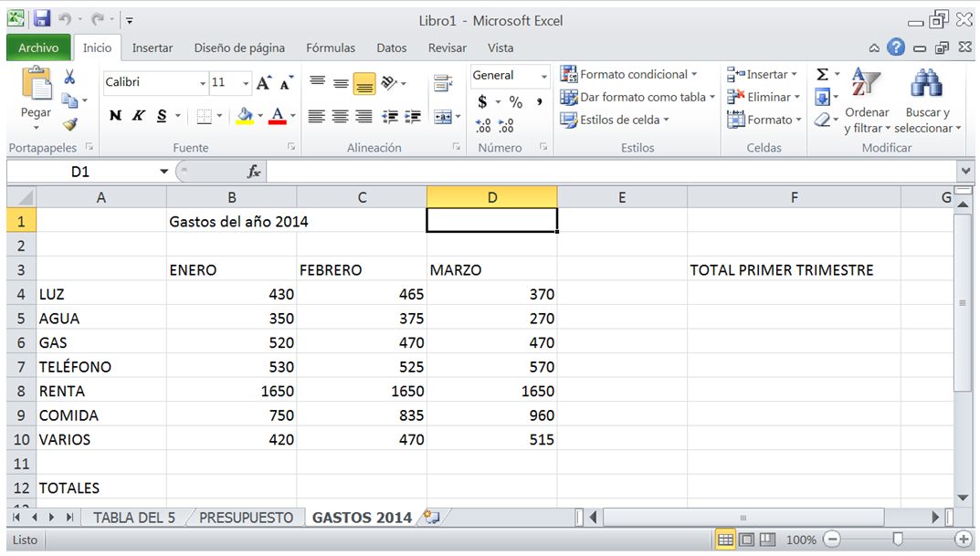Decrease indent in Alineación group
This screenshot has height=556, width=980.
pos(390,116)
